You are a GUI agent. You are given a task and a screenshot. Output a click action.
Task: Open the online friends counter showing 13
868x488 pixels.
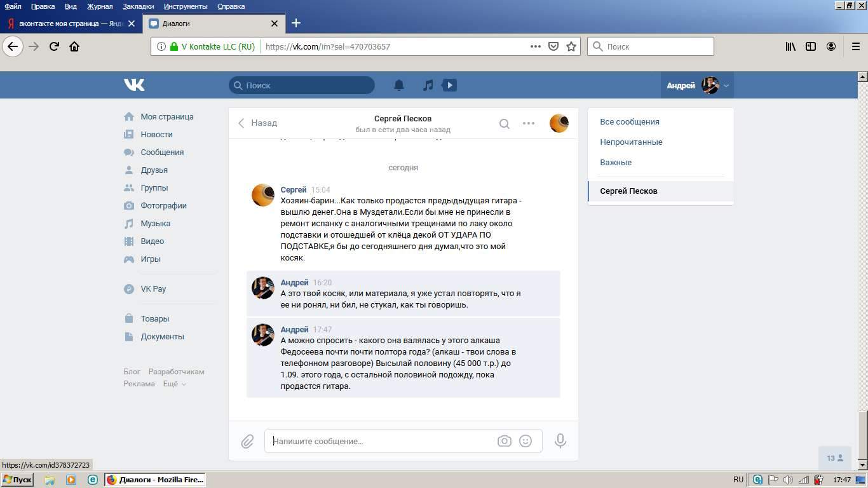click(835, 458)
